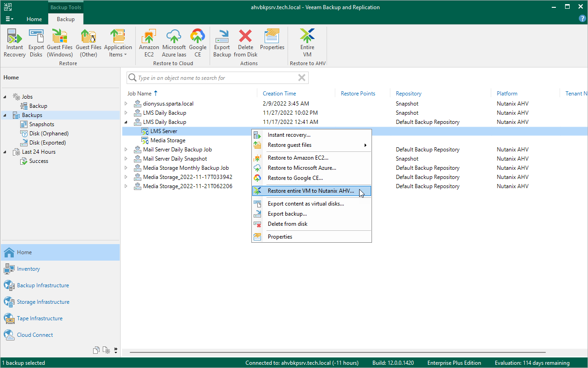Collapse the Last 24 Hours node
The width and height of the screenshot is (588, 368).
point(5,152)
